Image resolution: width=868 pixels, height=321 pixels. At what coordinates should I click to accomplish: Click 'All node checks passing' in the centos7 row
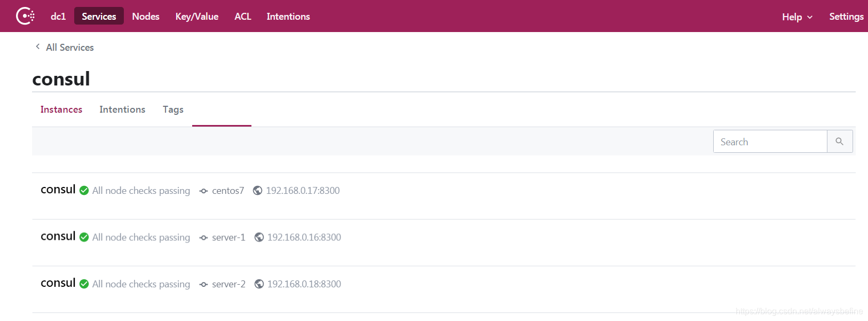[x=141, y=191]
